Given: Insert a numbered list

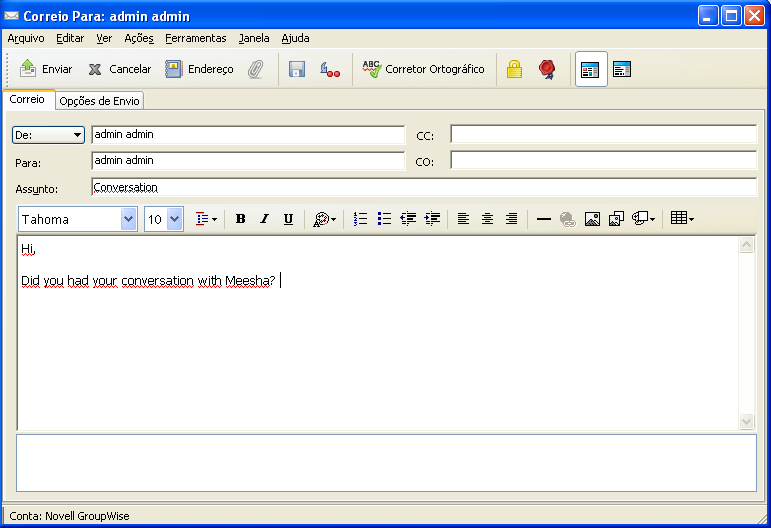Looking at the screenshot, I should click(x=360, y=219).
